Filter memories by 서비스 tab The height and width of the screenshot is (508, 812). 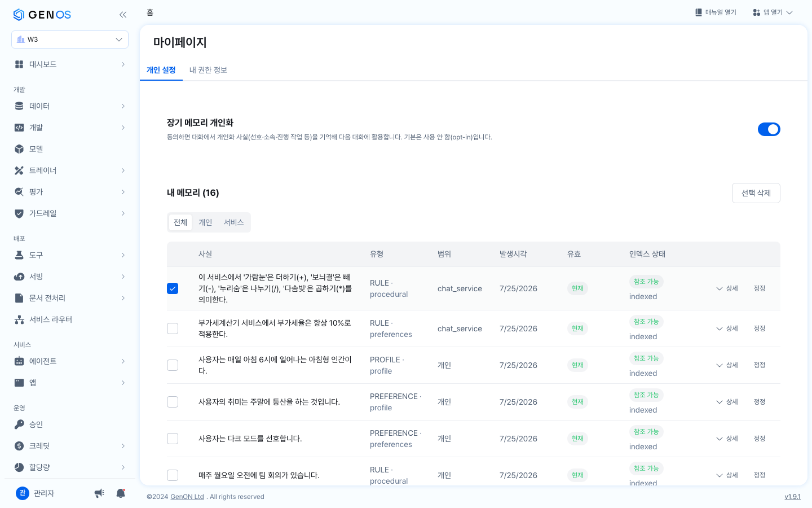click(x=233, y=222)
